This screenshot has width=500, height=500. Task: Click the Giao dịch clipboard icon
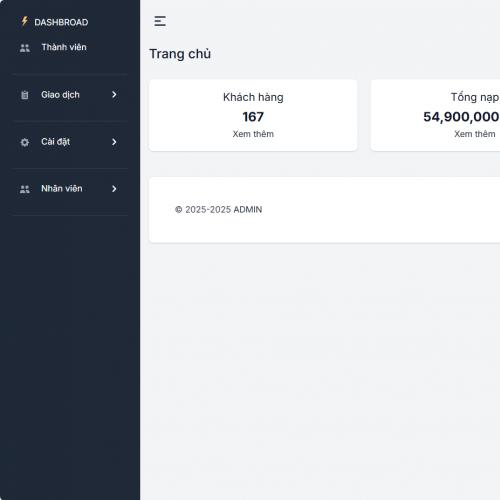(x=25, y=95)
